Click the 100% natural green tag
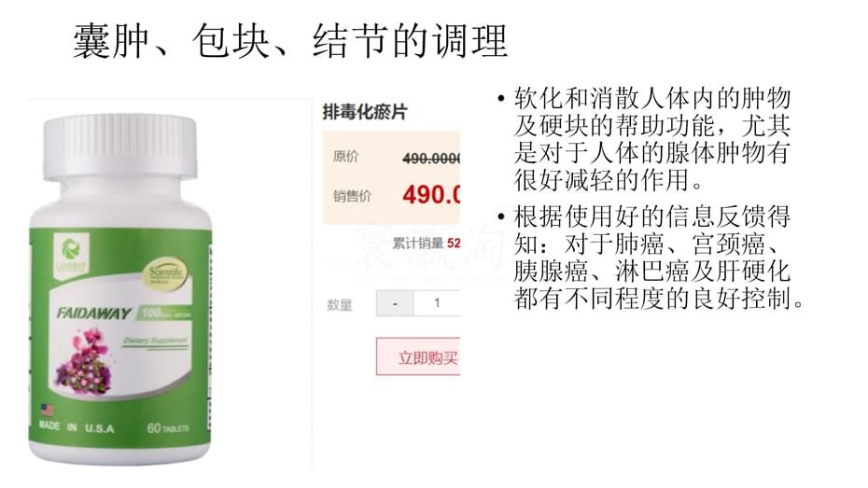The width and height of the screenshot is (868, 488). click(164, 314)
